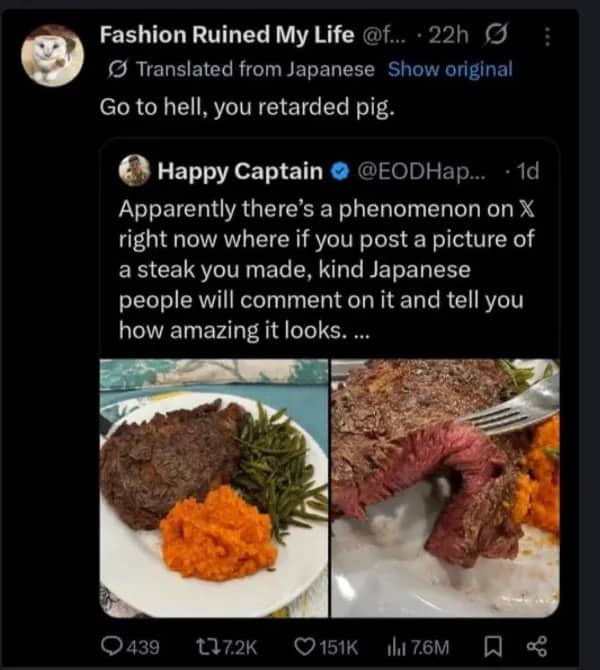Open the view analytics bar icon
The height and width of the screenshot is (670, 600).
point(410,647)
